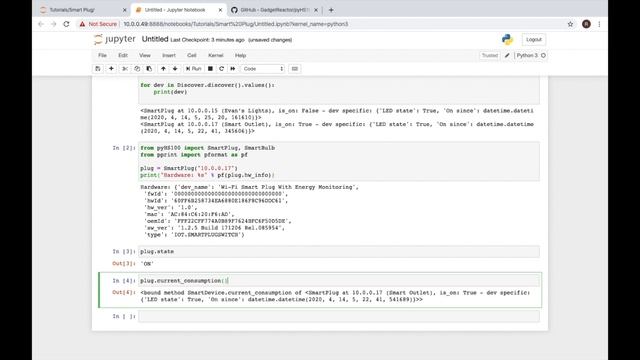Open the Insert menu
640x360 pixels.
click(x=169, y=55)
